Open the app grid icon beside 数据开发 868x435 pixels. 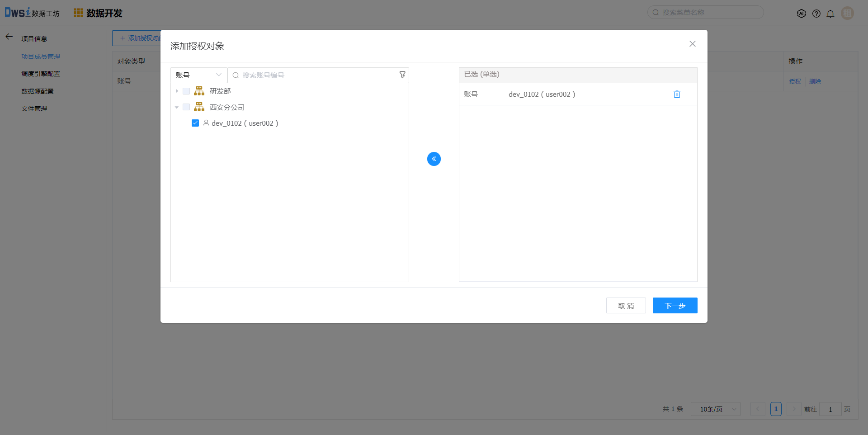click(x=78, y=13)
